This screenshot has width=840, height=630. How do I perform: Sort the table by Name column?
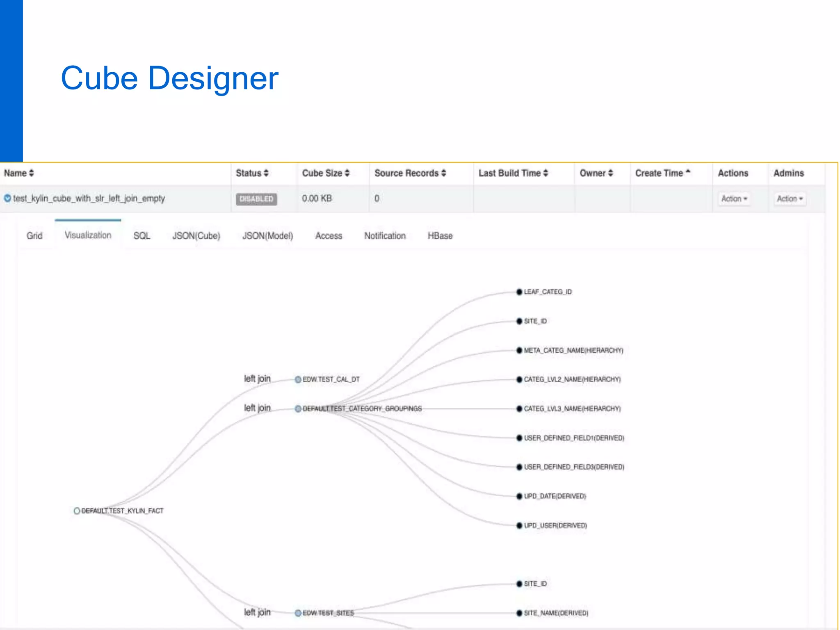coord(18,173)
